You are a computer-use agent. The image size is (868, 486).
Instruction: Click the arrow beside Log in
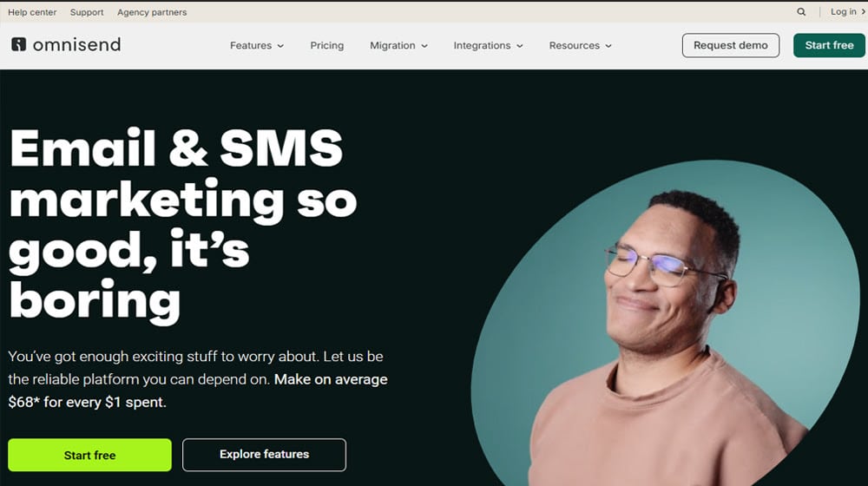863,11
